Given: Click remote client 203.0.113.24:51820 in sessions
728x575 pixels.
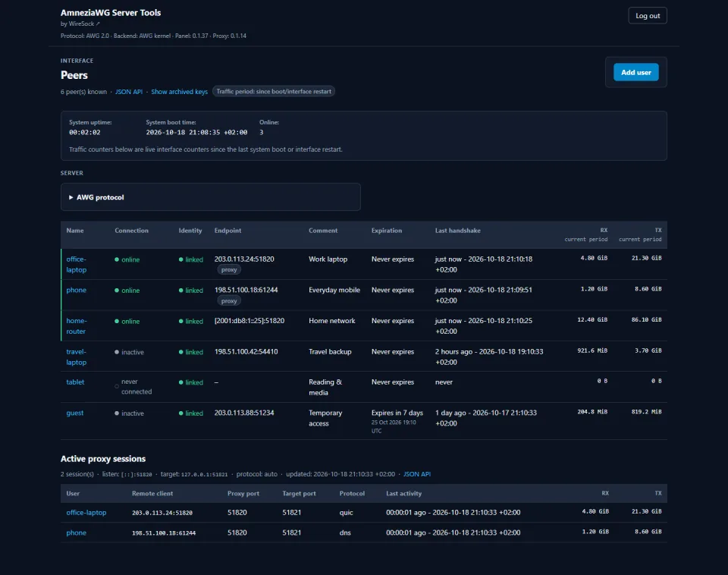Looking at the screenshot, I should point(162,513).
